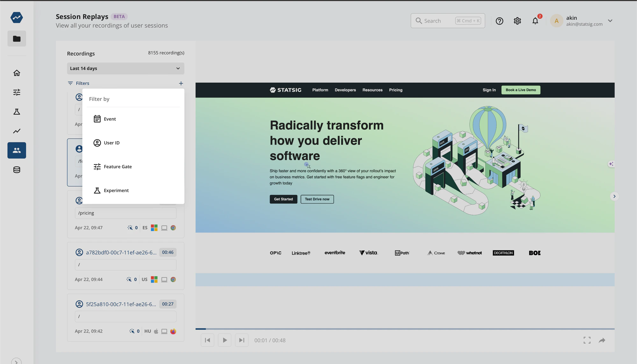The width and height of the screenshot is (637, 364).
Task: Click the add filter plus button
Action: (181, 83)
